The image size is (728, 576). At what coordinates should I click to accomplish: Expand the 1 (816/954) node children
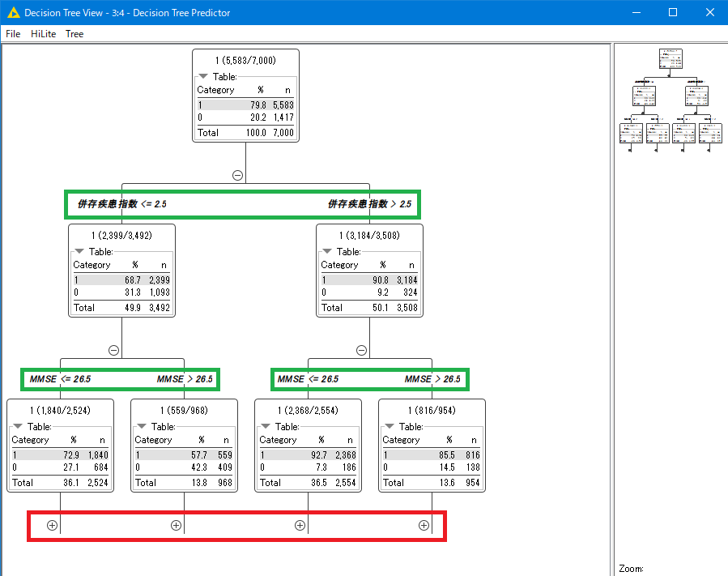[424, 525]
